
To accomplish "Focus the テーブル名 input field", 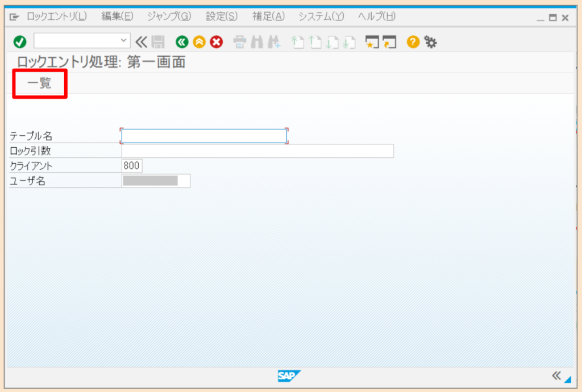I will (x=204, y=136).
